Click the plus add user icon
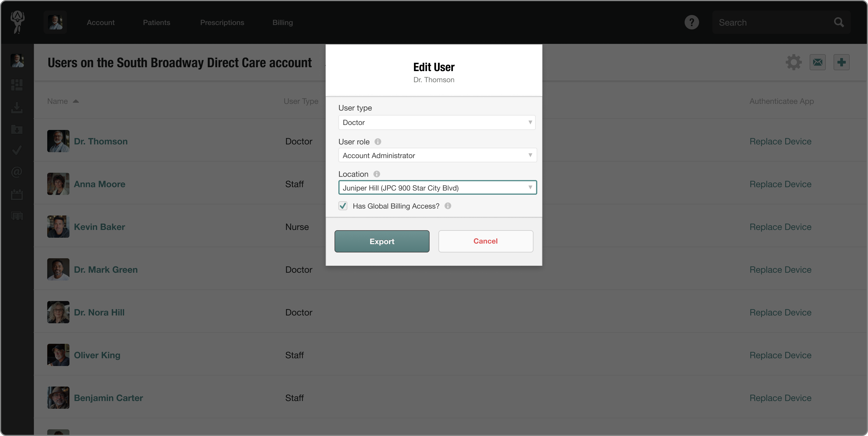The height and width of the screenshot is (436, 868). (841, 62)
